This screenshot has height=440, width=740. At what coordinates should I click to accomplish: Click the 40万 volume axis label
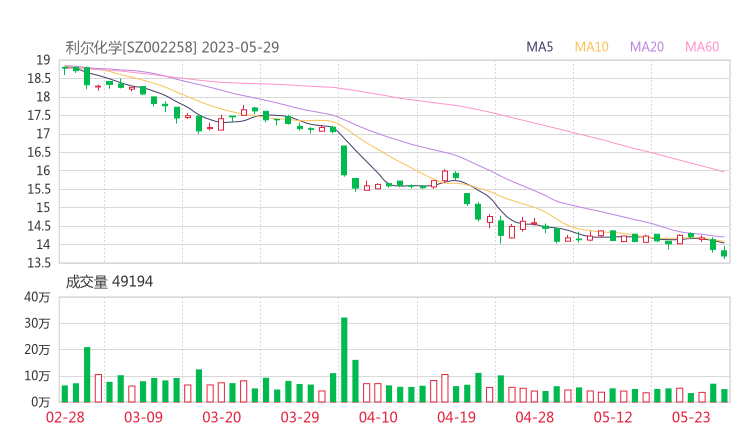click(x=37, y=297)
